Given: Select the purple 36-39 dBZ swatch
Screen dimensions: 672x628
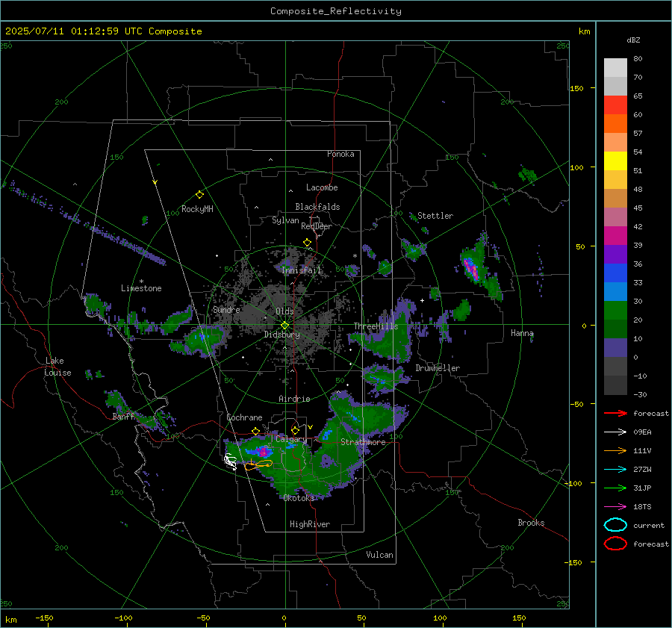Looking at the screenshot, I should [x=615, y=254].
